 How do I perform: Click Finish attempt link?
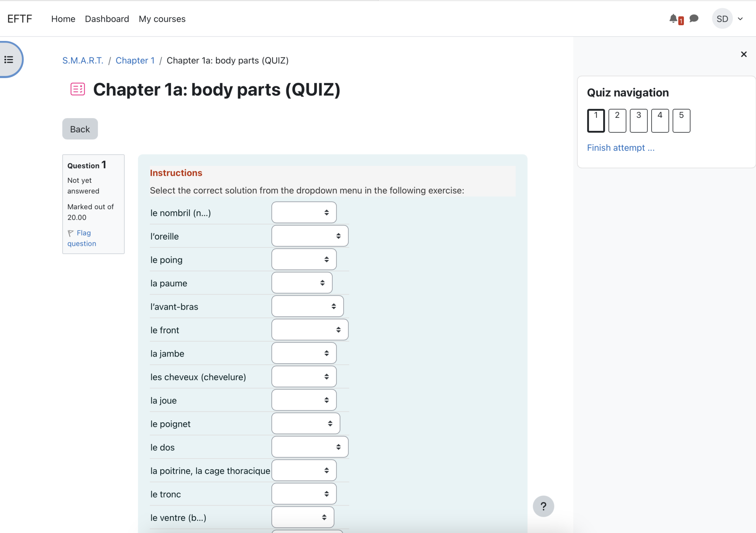coord(621,148)
